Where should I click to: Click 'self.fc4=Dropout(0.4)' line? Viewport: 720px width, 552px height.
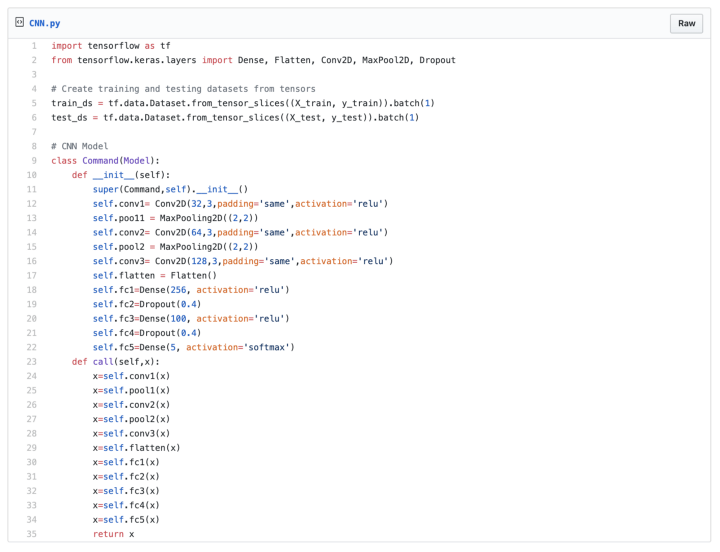tap(147, 333)
